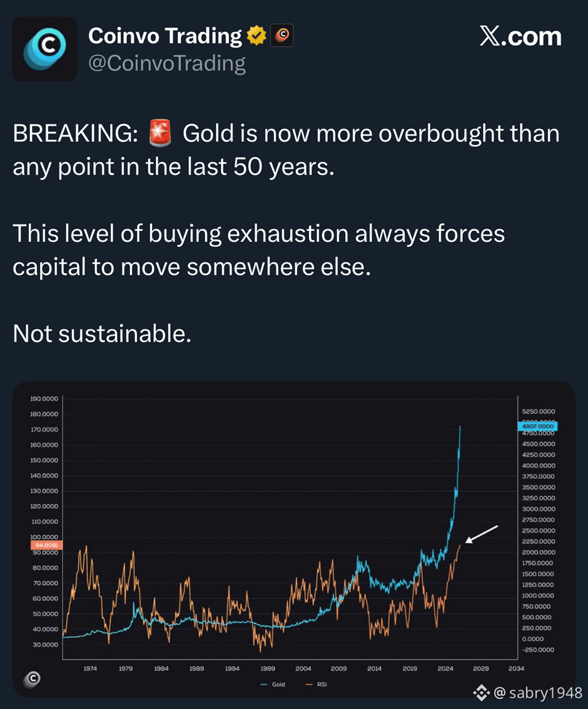Click the Binance icon beside @sabry1948
The image size is (588, 709).
pos(481,691)
